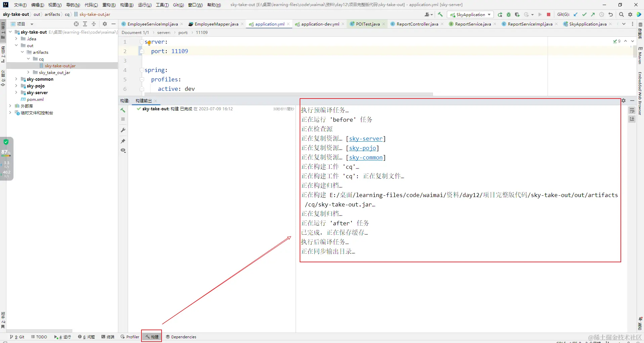Open the Git(G) menu
The height and width of the screenshot is (343, 644).
tap(178, 5)
